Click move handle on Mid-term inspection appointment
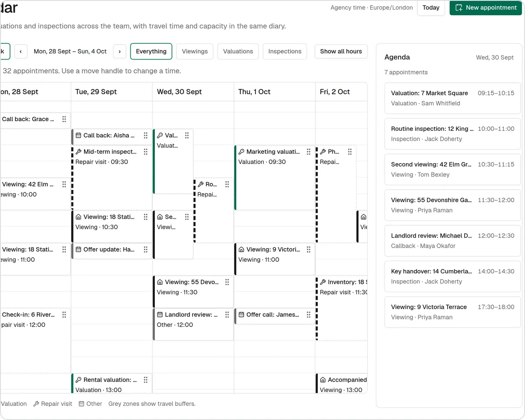 146,152
